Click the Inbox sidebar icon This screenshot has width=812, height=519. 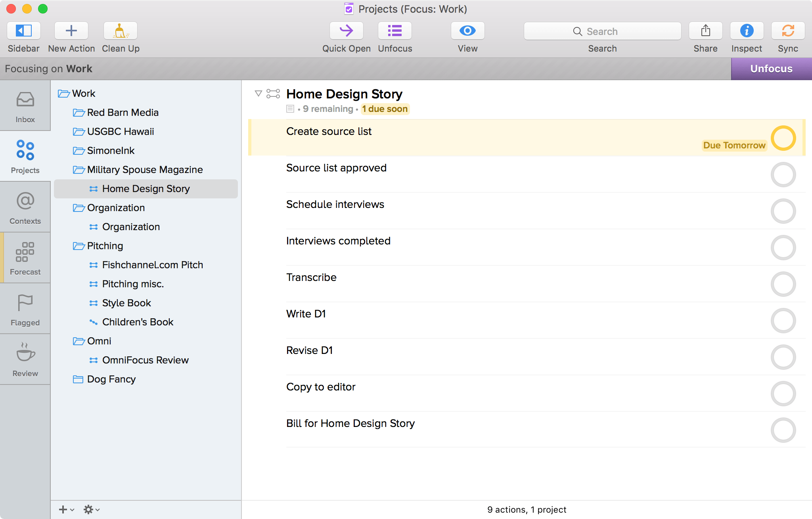click(x=25, y=106)
